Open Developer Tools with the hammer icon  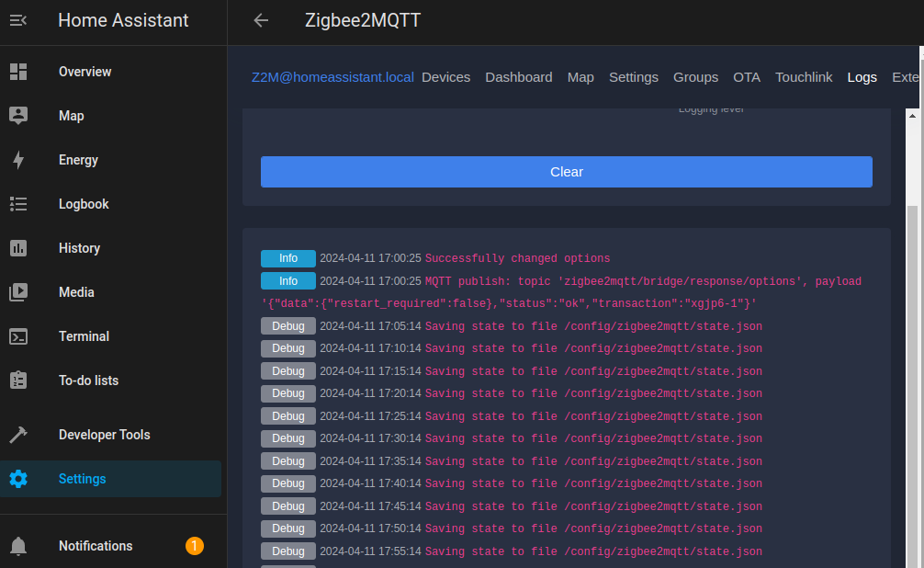(18, 434)
